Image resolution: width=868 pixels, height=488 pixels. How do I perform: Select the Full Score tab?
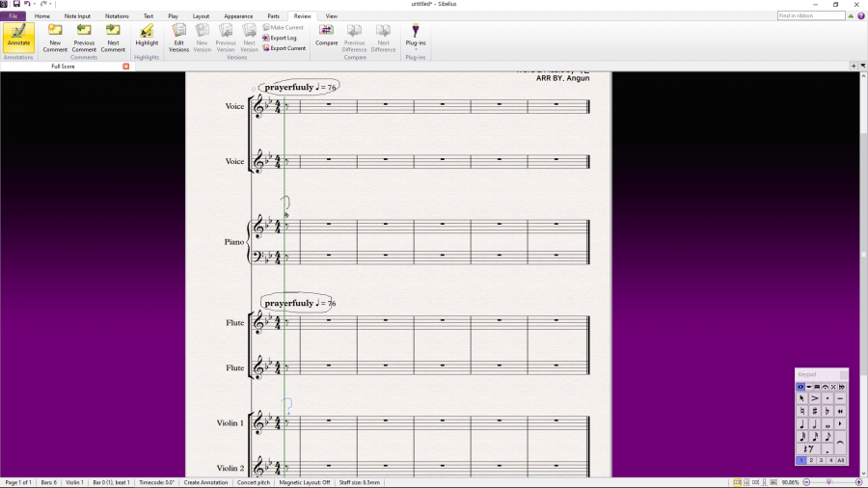point(63,67)
